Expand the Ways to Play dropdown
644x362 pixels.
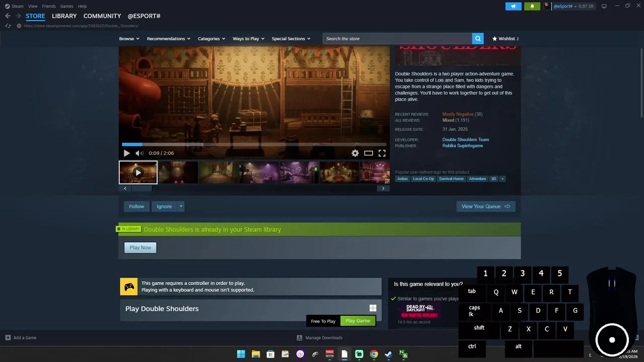(x=249, y=39)
